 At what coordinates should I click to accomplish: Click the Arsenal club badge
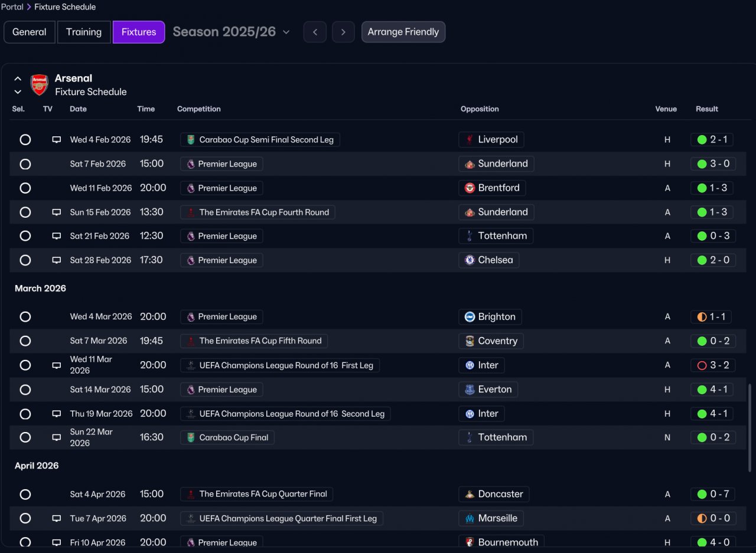40,84
